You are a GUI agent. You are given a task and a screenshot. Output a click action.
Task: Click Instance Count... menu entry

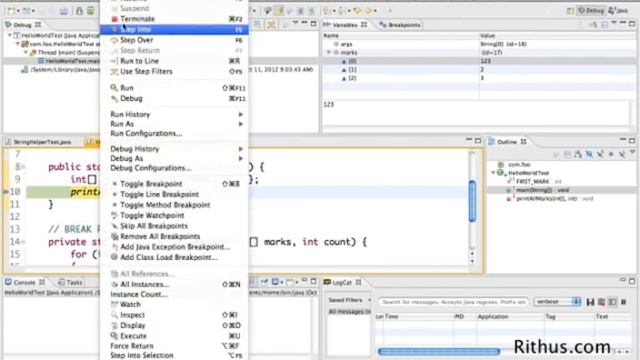pyautogui.click(x=174, y=294)
